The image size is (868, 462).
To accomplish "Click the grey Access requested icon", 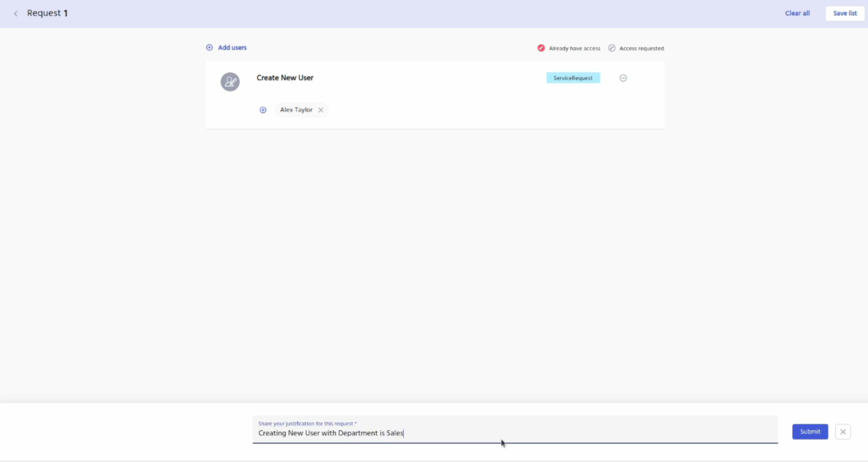I will [612, 48].
